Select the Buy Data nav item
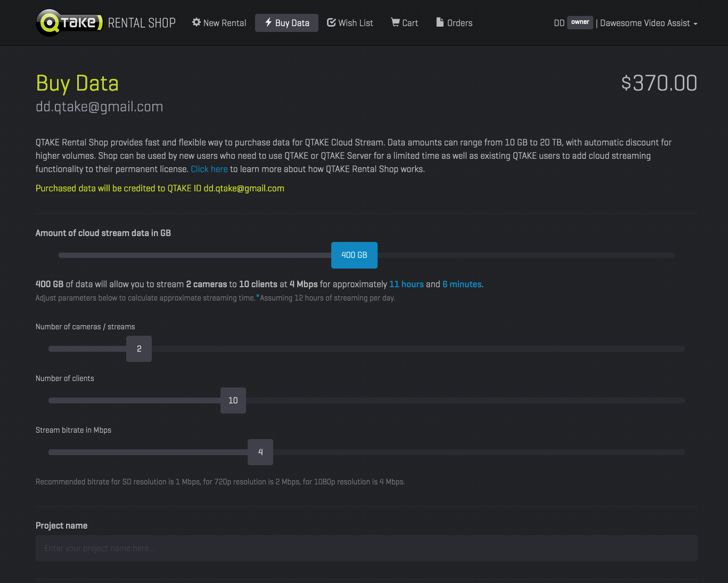Viewport: 728px width, 583px height. 287,23
